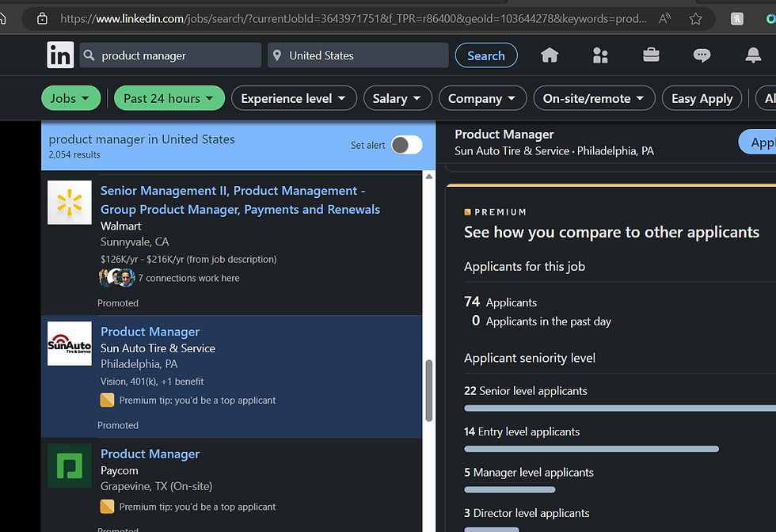Expand the Salary filter dropdown
776x532 pixels.
[398, 98]
